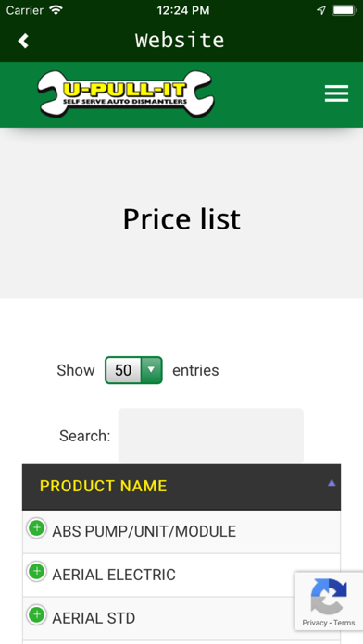Click the green dropdown arrow beside 50
This screenshot has height=644, width=363.
pyautogui.click(x=151, y=370)
